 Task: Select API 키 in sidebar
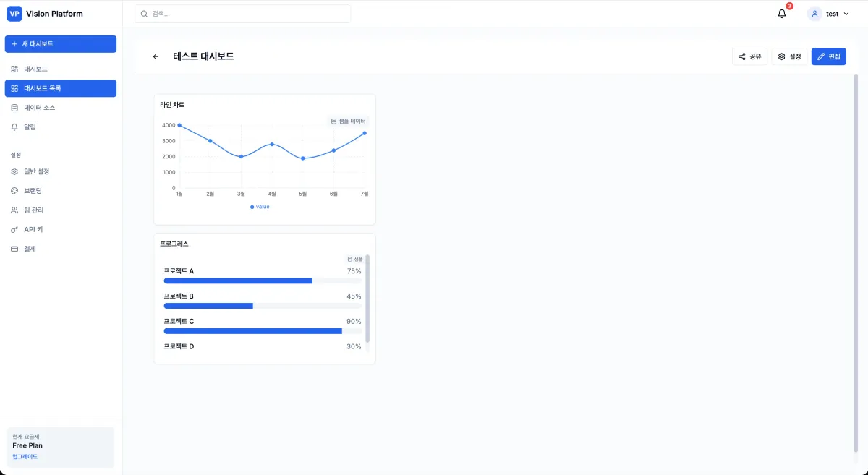(33, 229)
